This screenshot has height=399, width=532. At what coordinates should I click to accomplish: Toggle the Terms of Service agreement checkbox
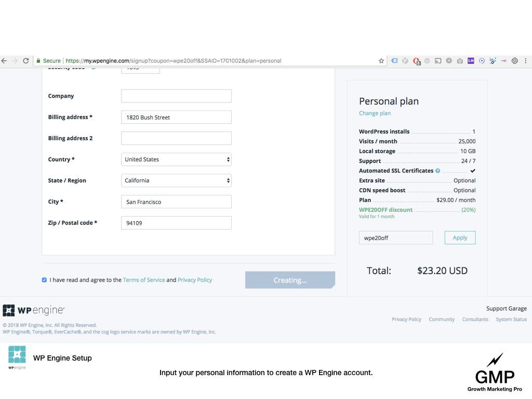tap(44, 280)
